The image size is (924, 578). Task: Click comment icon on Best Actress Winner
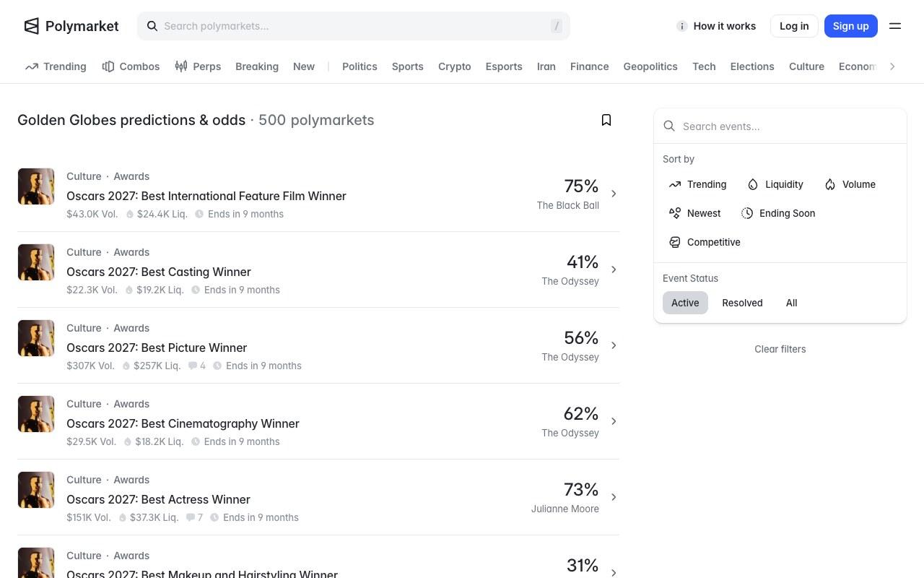[190, 517]
